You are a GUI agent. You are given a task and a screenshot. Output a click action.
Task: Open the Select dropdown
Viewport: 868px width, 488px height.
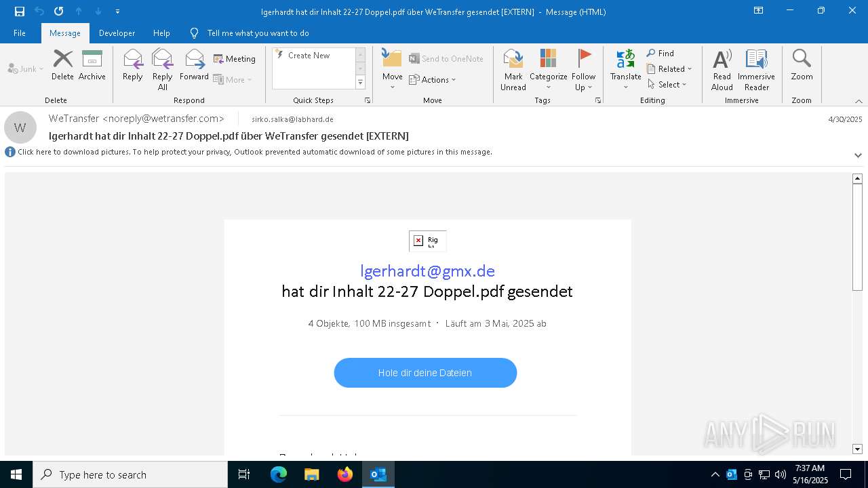click(x=667, y=85)
